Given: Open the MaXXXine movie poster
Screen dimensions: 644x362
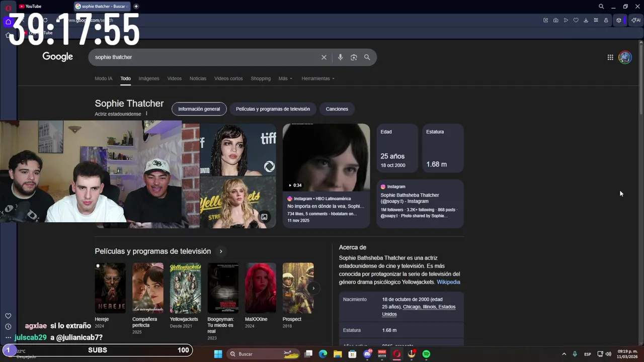Looking at the screenshot, I should tap(261, 288).
